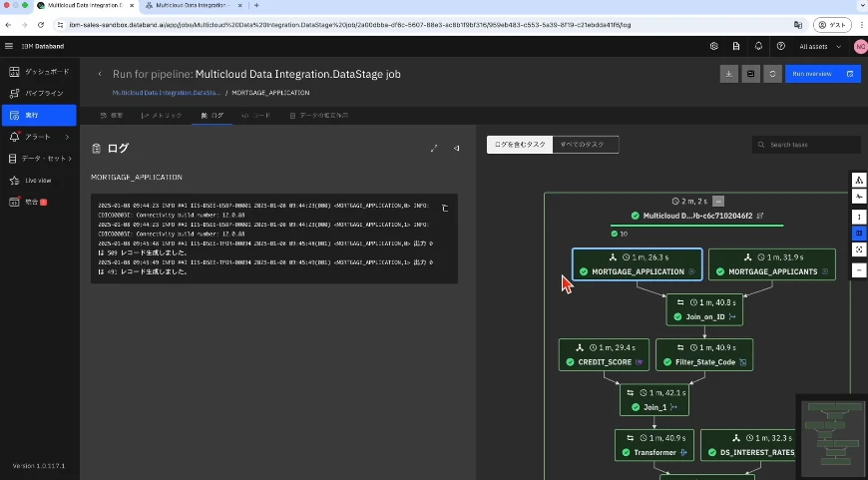This screenshot has height=480, width=868.
Task: Click the refresh icon beside Run overview
Action: point(772,74)
